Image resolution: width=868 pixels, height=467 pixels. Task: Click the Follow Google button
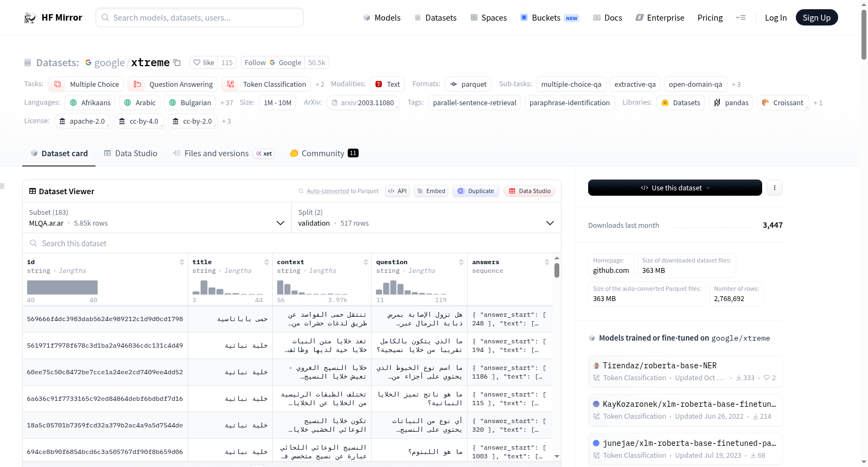pyautogui.click(x=273, y=62)
